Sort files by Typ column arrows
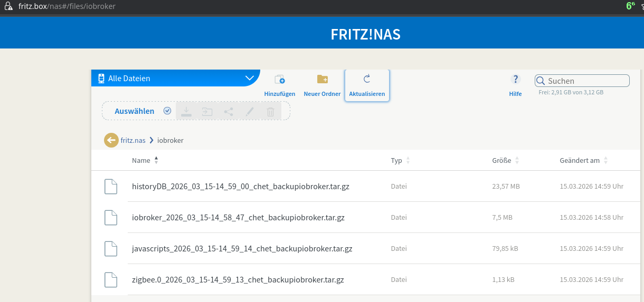The width and height of the screenshot is (644, 302). (x=408, y=160)
